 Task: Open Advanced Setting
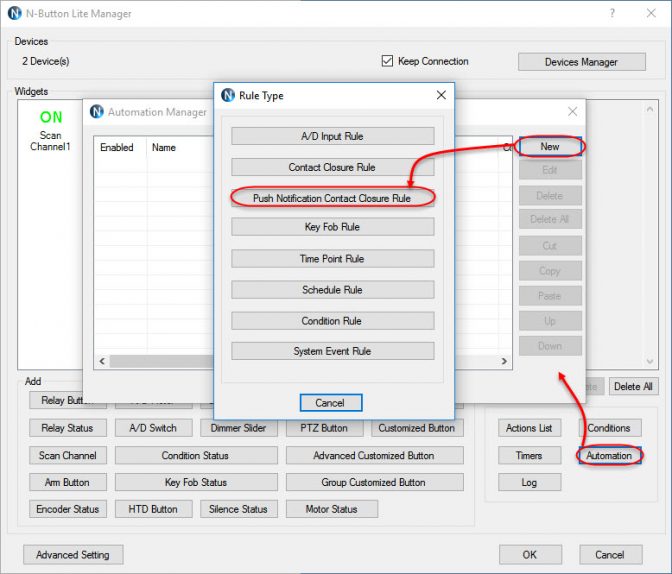[x=72, y=554]
